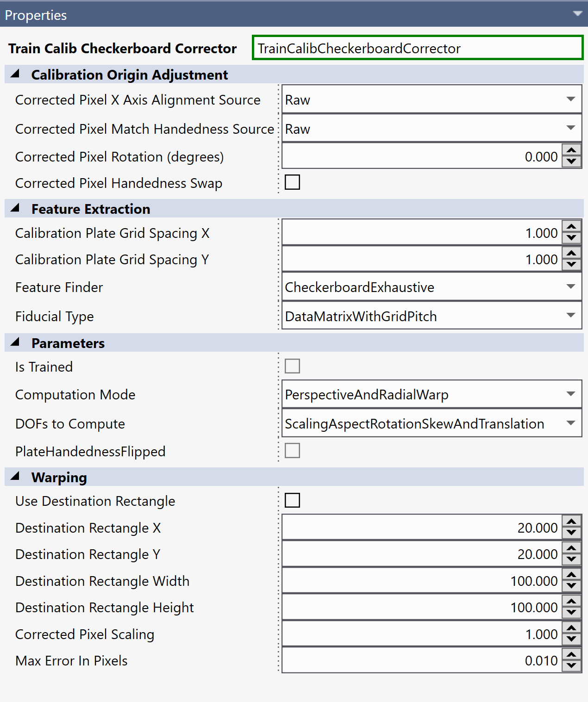Image resolution: width=588 pixels, height=702 pixels.
Task: Toggle the PlateHandednessFlipped checkbox
Action: (x=292, y=450)
